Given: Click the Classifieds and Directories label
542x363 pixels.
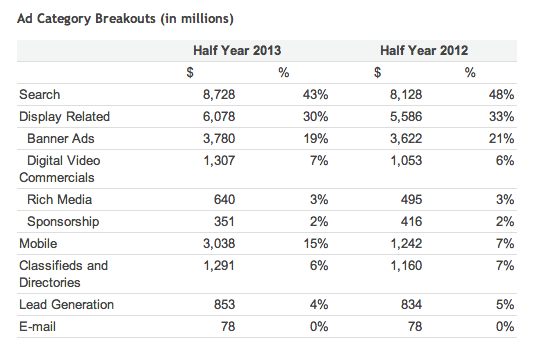Looking at the screenshot, I should coord(64,274).
